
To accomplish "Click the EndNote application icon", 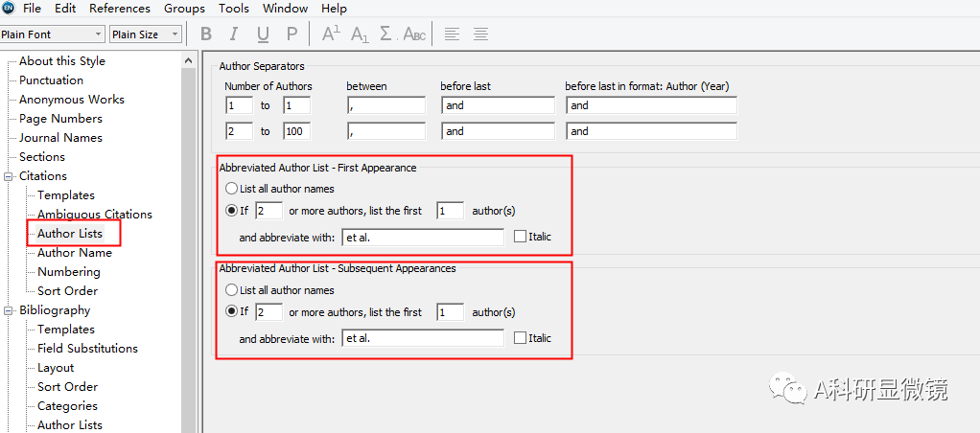I will (x=9, y=8).
